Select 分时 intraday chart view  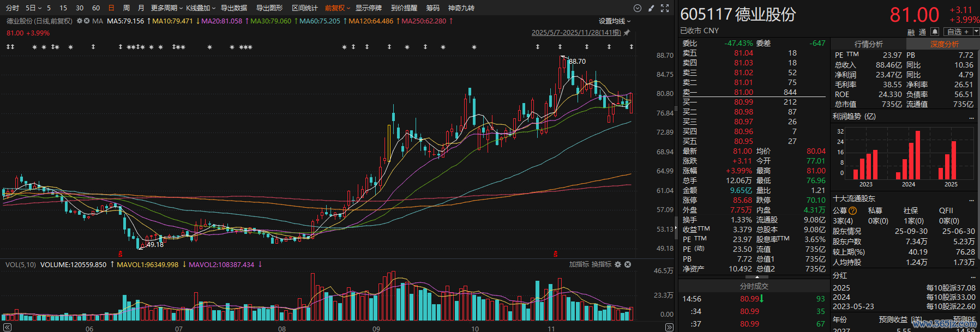tap(13, 8)
